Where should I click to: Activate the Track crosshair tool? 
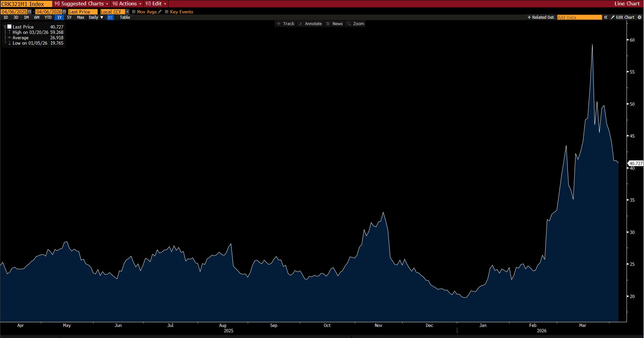pos(285,24)
